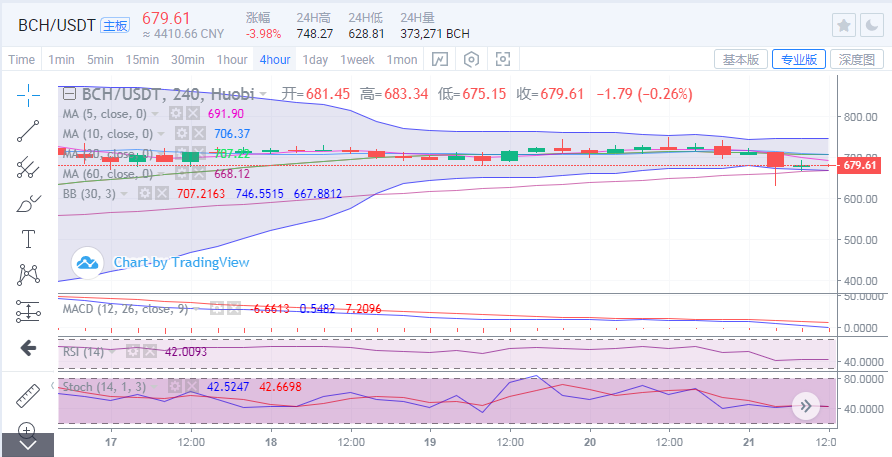Select the brush drawing tool
Screen dimensions: 892x457
(x=28, y=203)
